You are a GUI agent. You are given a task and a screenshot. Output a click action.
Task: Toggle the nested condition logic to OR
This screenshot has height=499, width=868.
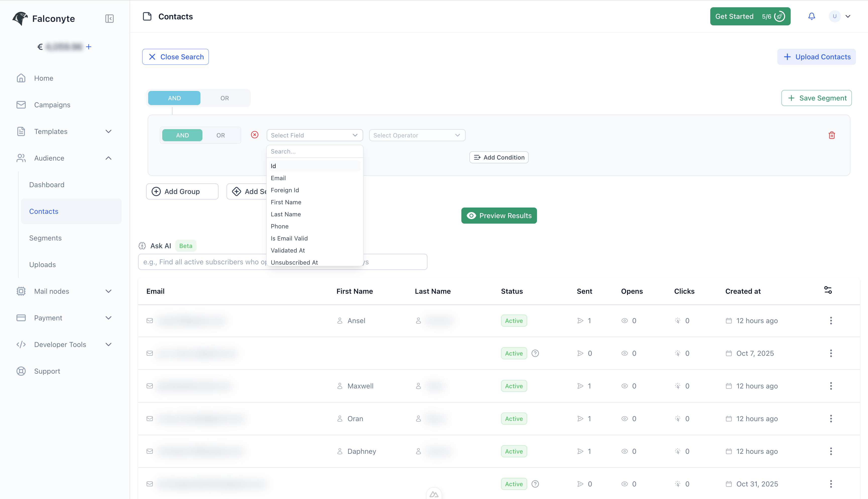pyautogui.click(x=220, y=135)
